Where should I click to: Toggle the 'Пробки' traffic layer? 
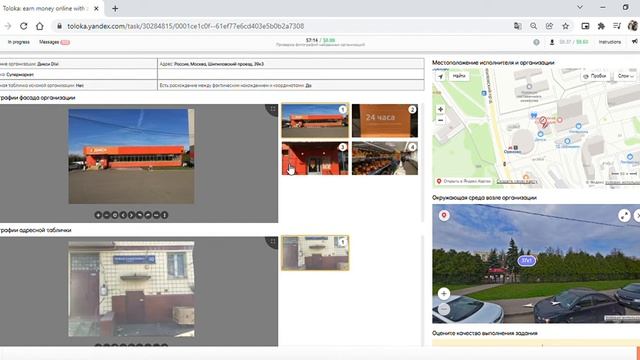pyautogui.click(x=595, y=76)
